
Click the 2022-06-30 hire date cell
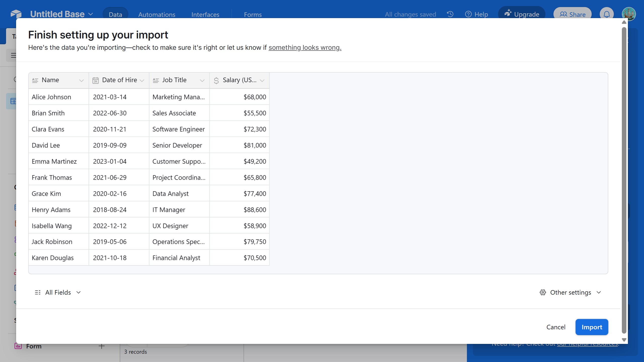pyautogui.click(x=119, y=113)
